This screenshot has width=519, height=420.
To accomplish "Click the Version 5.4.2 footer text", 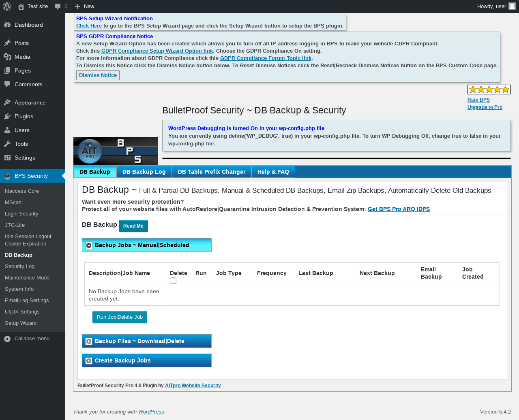I will pyautogui.click(x=495, y=412).
